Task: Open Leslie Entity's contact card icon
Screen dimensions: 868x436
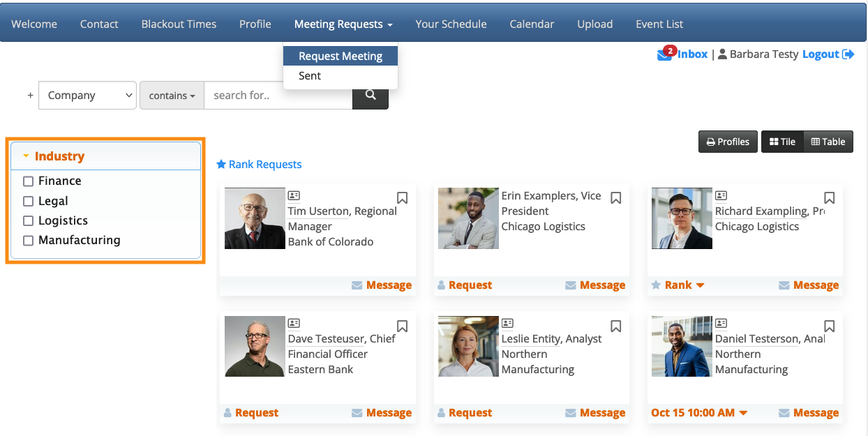Action: click(x=507, y=324)
